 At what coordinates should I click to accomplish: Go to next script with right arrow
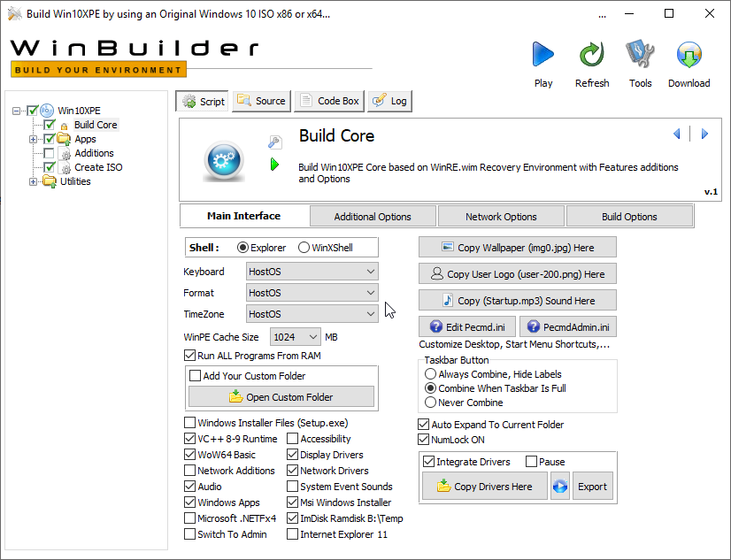point(704,134)
